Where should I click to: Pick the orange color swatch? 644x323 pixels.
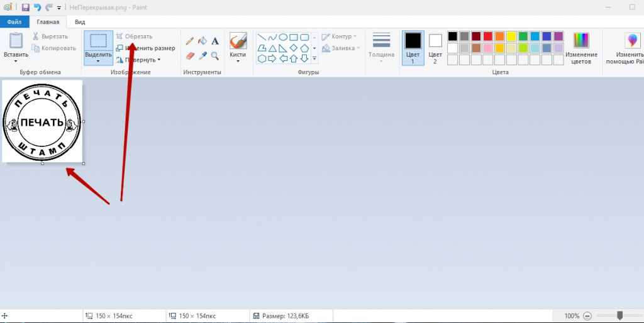pos(499,36)
